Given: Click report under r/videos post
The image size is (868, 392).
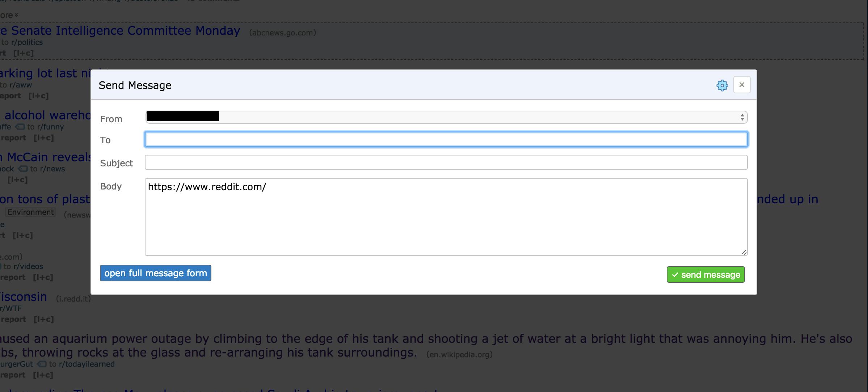Looking at the screenshot, I should (13, 277).
